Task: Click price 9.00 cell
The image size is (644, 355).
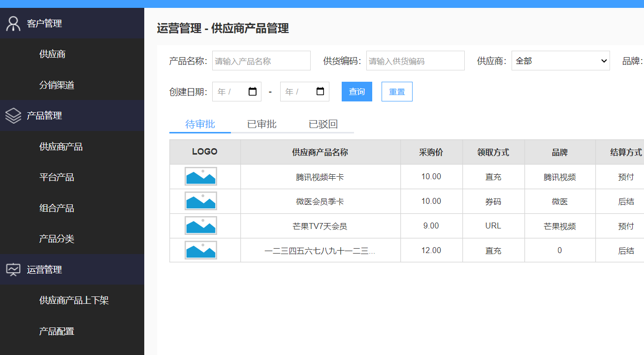Action: pyautogui.click(x=431, y=226)
